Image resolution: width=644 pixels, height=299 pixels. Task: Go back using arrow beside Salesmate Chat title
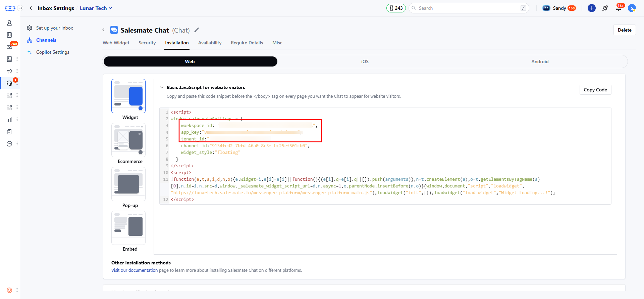pos(103,30)
